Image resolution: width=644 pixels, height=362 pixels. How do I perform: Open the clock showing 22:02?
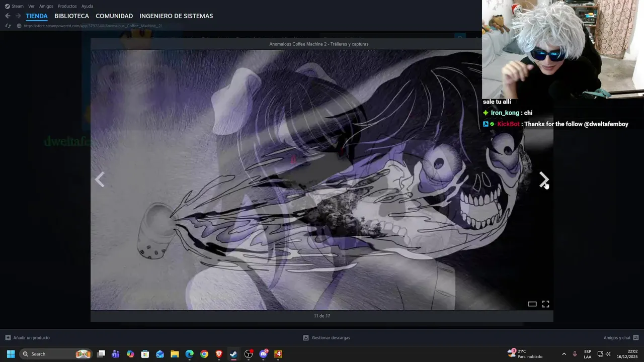click(627, 354)
